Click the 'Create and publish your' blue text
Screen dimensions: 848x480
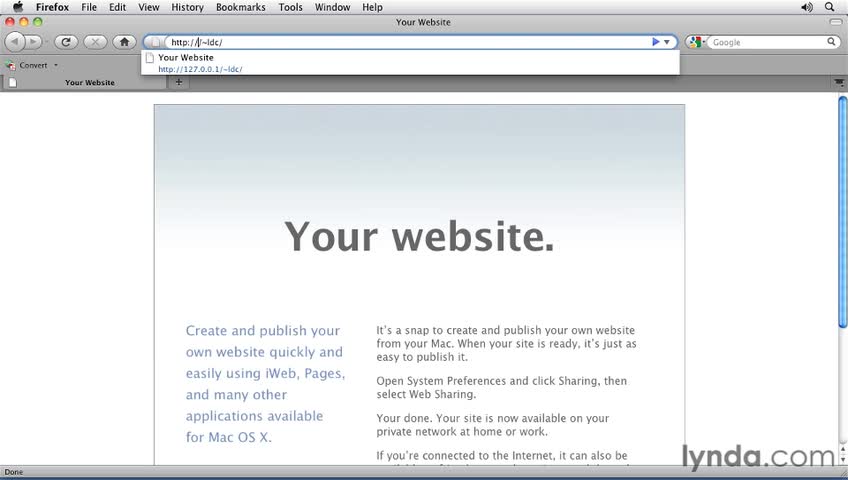click(x=263, y=330)
